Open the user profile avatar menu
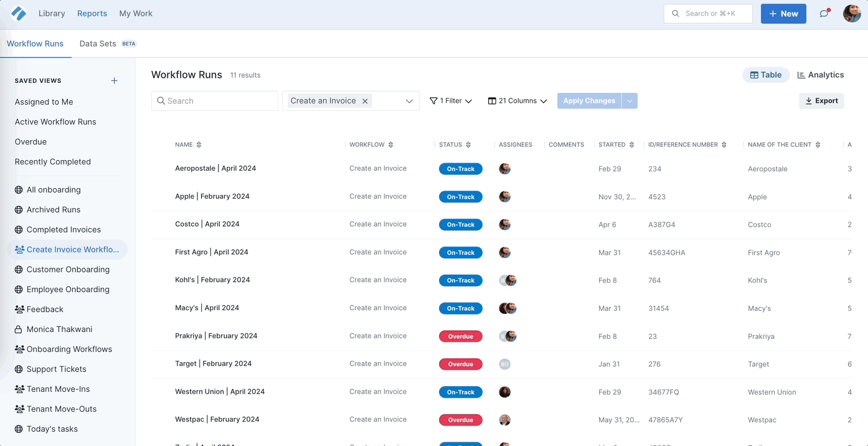The image size is (868, 446). click(x=852, y=14)
